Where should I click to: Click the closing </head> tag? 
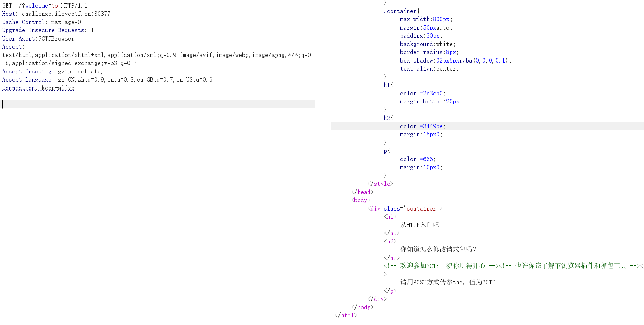(362, 192)
